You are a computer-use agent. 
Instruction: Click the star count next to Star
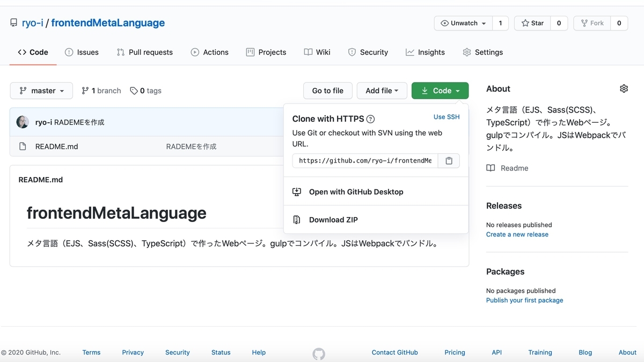[x=559, y=23]
